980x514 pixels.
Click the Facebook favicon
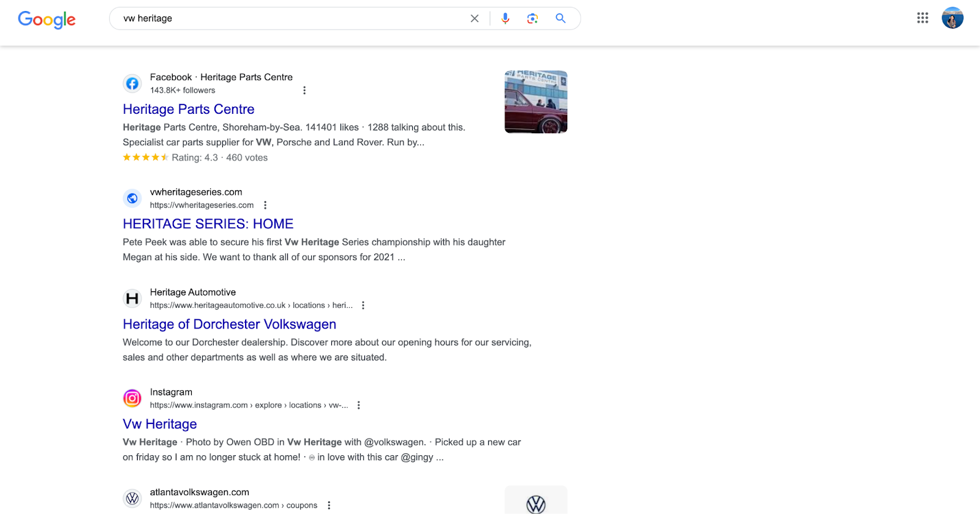coord(132,83)
